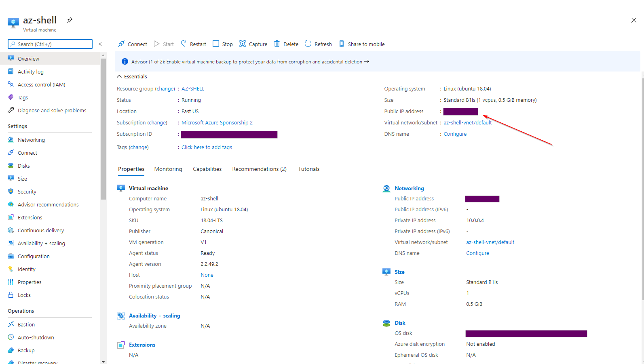The image size is (644, 364).
Task: Open Microsoft Azure Sponsorship 2 subscription
Action: 217,123
